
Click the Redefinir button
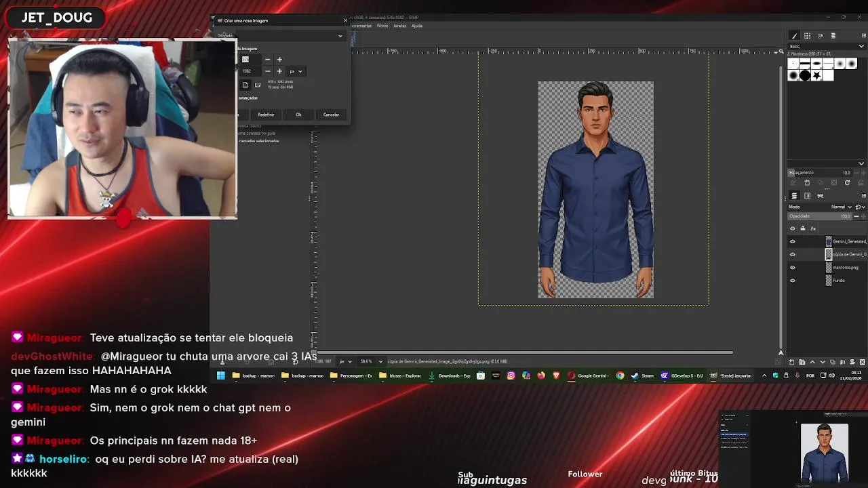click(266, 115)
